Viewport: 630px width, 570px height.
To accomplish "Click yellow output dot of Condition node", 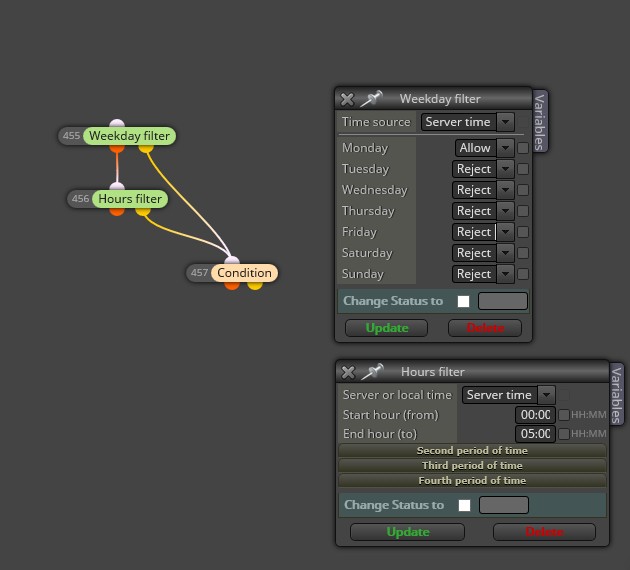I will (255, 285).
